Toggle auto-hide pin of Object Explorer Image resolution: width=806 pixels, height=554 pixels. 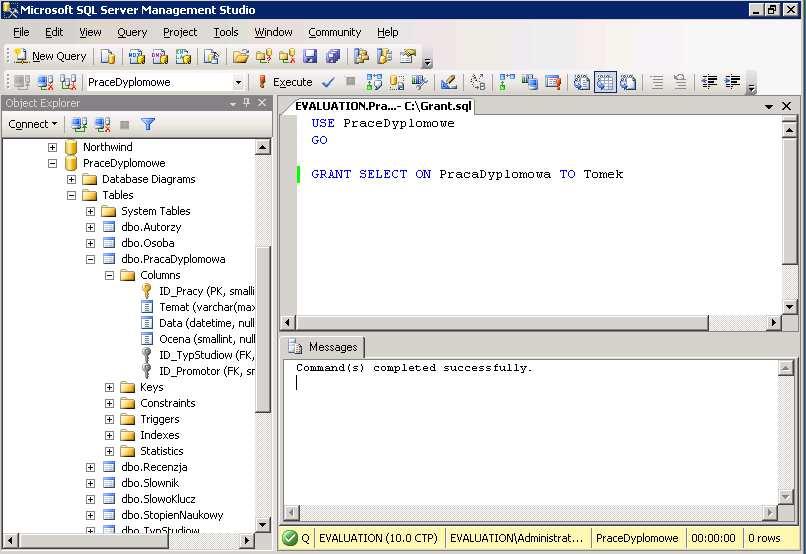[247, 103]
